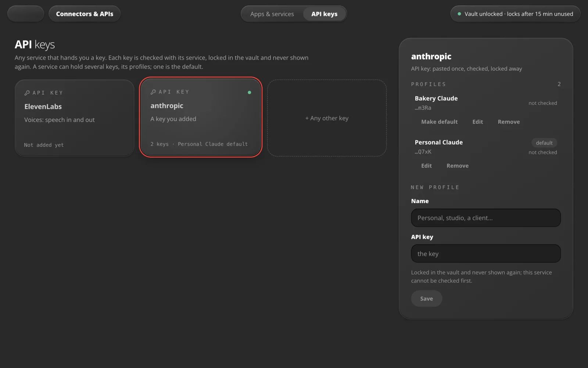The image size is (588, 368).
Task: Click 'API key: pasted once, checked, locked away'
Action: 466,68
